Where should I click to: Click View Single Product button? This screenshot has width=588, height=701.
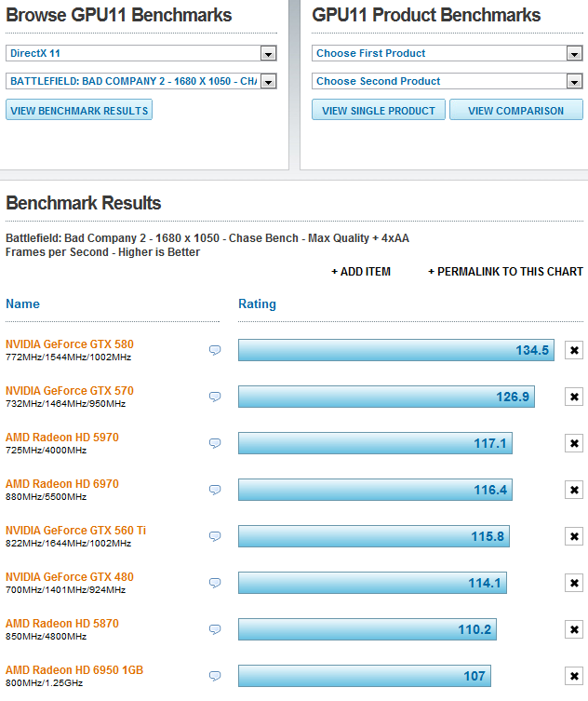point(379,110)
